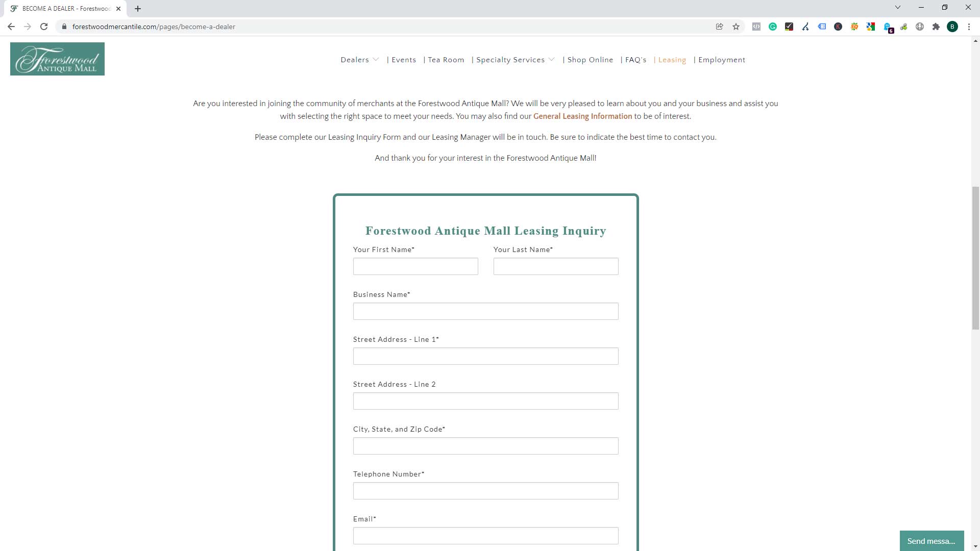Open the blue tag extension
The image size is (980, 551).
click(x=822, y=27)
